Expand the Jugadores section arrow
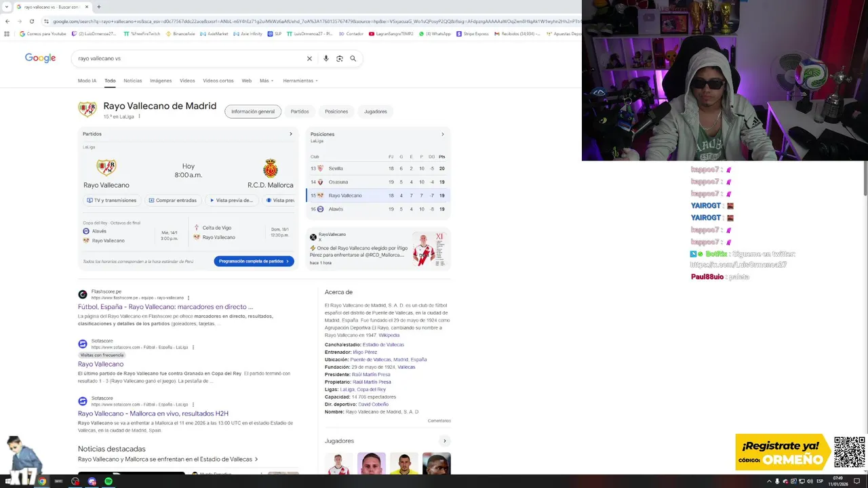Viewport: 868px width, 488px height. pos(445,441)
